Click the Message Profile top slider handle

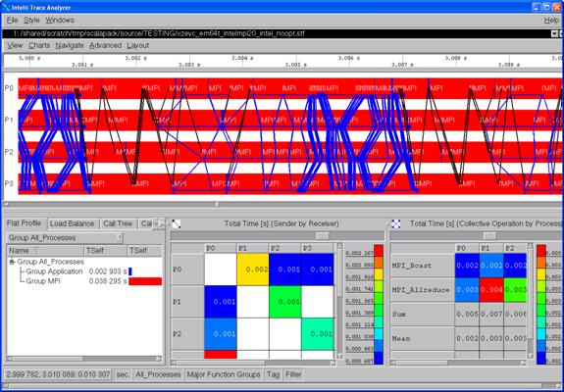point(322,236)
